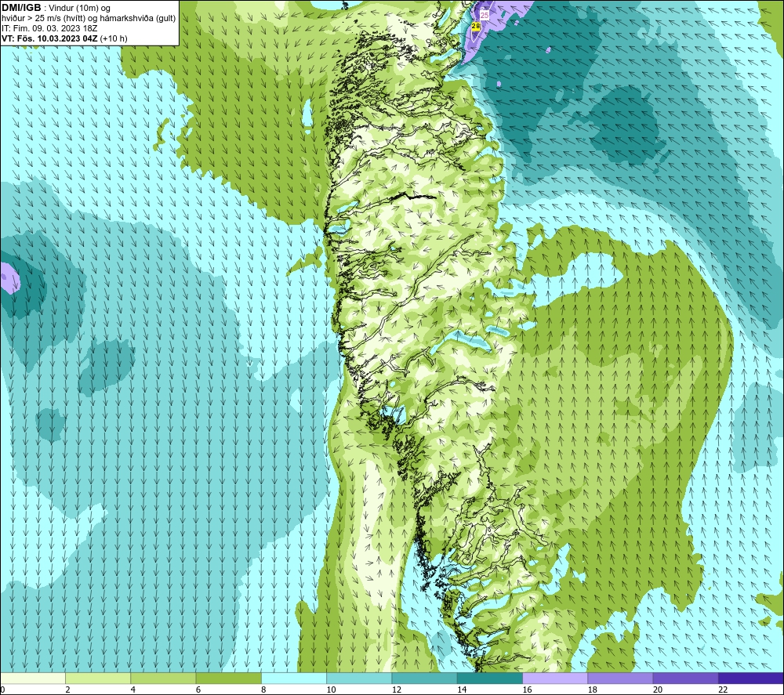
Task: Click the legend scale number '10'
Action: 331,690
